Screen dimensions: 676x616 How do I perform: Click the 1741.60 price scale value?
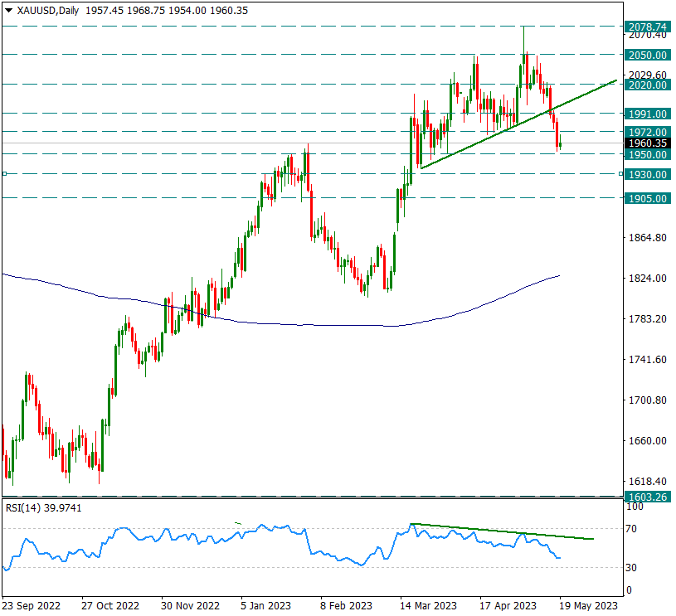(648, 360)
